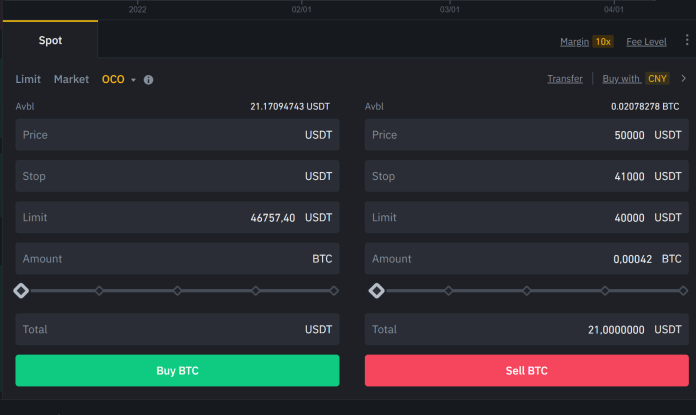The width and height of the screenshot is (696, 415).
Task: Click the sell-side Total field showing 21.0000000
Action: tap(526, 329)
